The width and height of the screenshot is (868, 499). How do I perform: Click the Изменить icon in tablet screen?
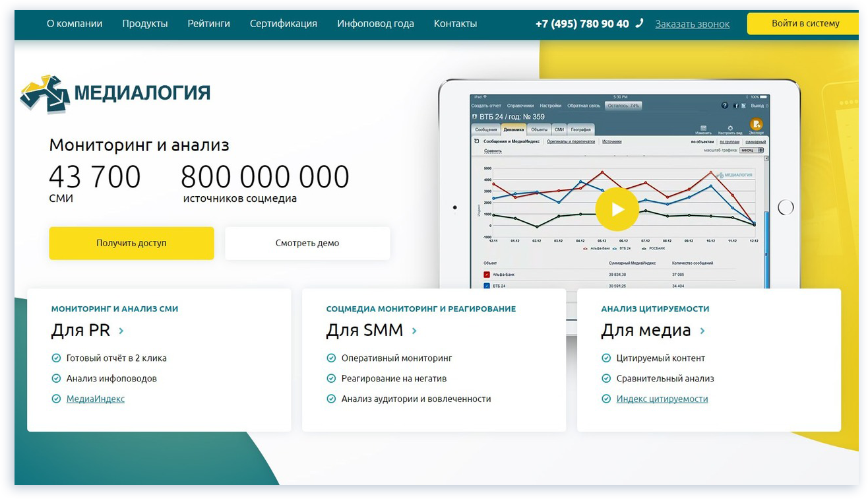(x=703, y=128)
